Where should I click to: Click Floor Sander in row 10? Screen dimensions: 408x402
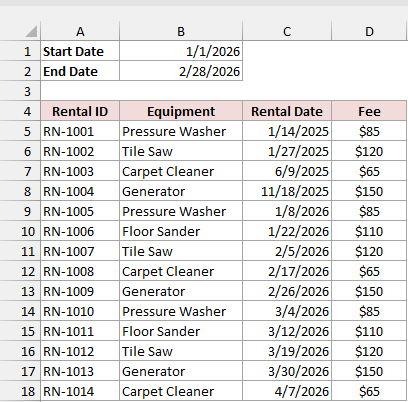coord(181,231)
